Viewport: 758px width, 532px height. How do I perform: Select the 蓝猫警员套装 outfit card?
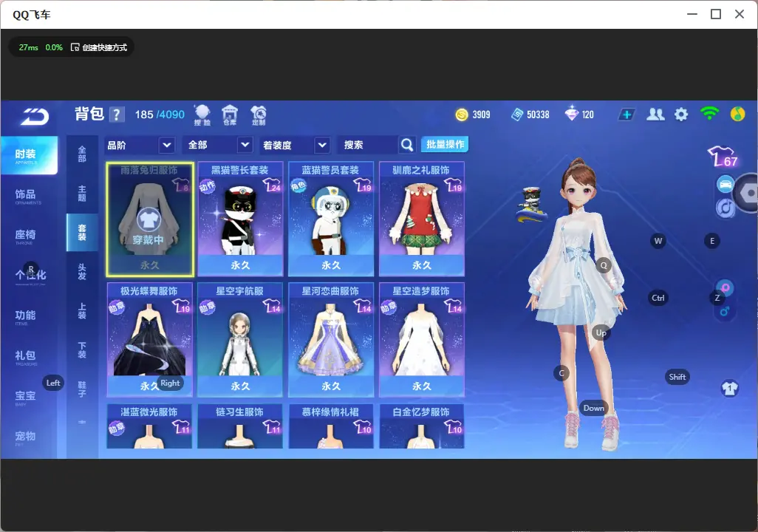coord(331,219)
